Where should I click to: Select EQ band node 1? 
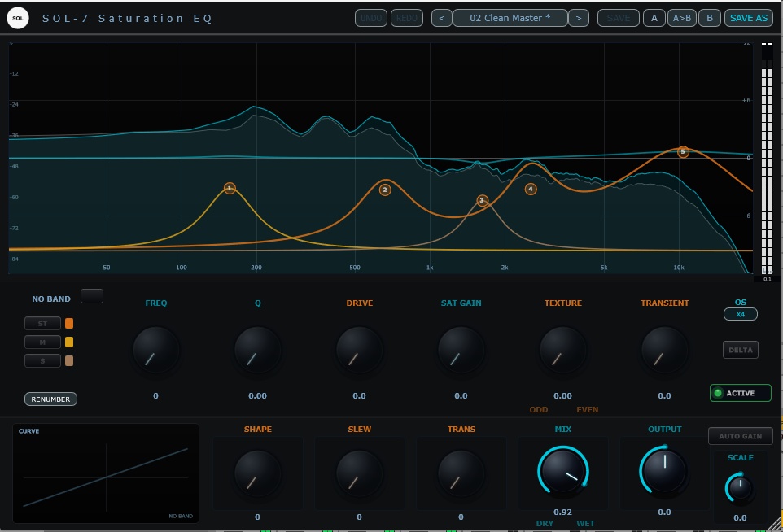point(230,188)
